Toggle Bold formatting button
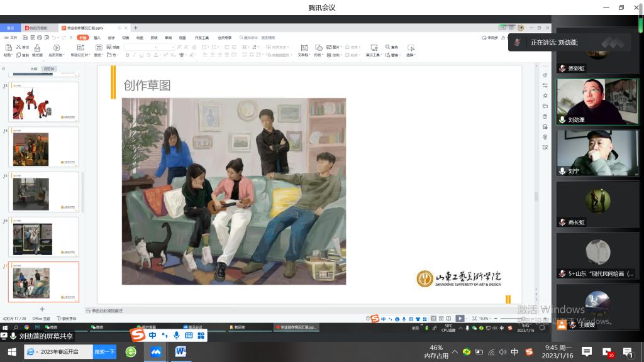The width and height of the screenshot is (644, 362). [x=127, y=55]
